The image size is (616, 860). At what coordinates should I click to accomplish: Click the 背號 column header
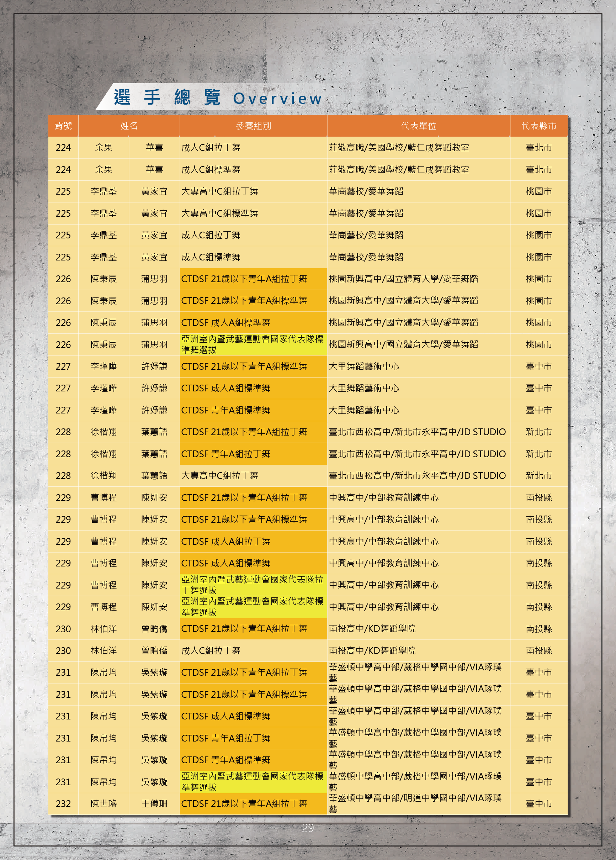63,126
